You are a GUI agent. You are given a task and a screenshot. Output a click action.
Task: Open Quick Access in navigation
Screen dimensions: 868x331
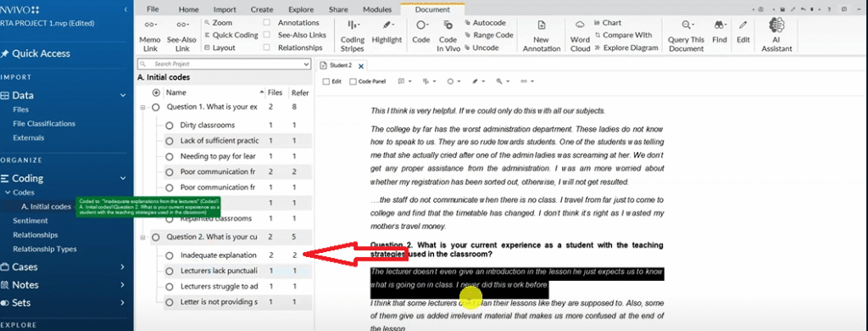point(36,53)
